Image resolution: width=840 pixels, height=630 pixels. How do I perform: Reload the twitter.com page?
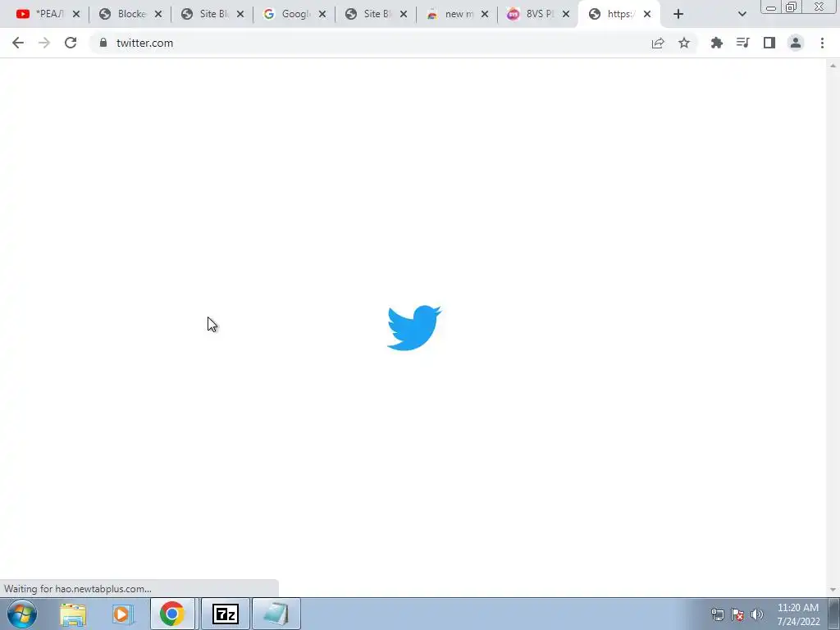(x=71, y=43)
